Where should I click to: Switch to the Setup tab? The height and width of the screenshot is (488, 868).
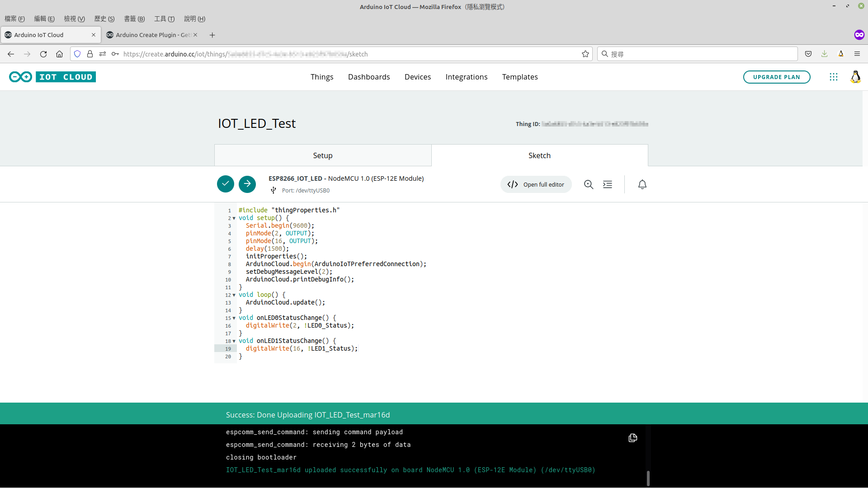point(323,155)
